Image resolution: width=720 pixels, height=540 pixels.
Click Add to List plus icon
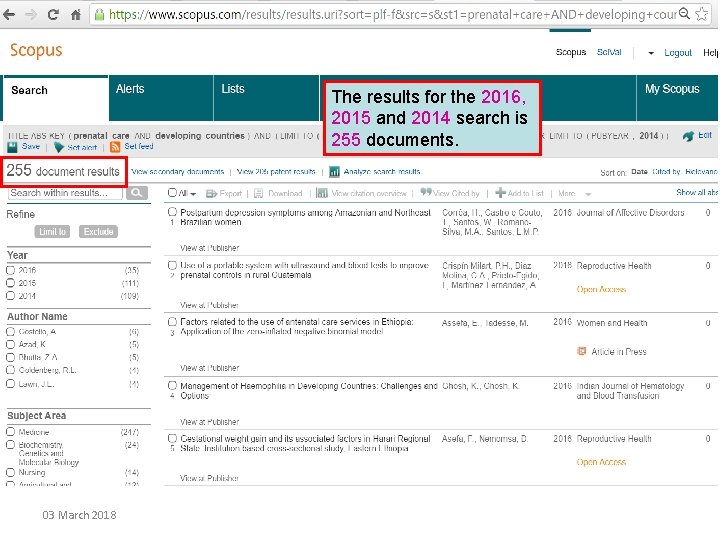(501, 193)
